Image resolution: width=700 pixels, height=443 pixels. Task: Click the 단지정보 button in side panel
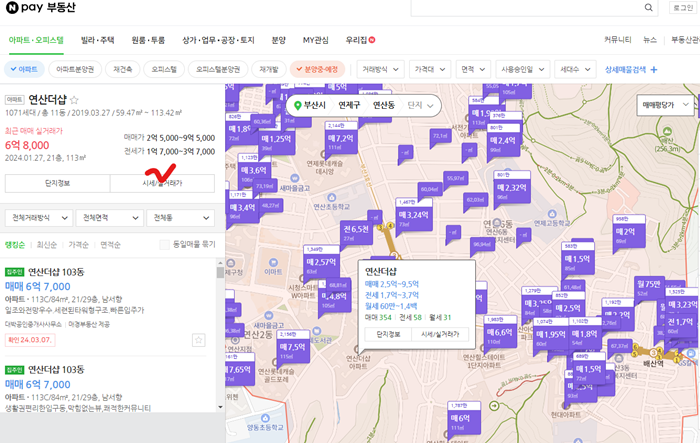58,184
